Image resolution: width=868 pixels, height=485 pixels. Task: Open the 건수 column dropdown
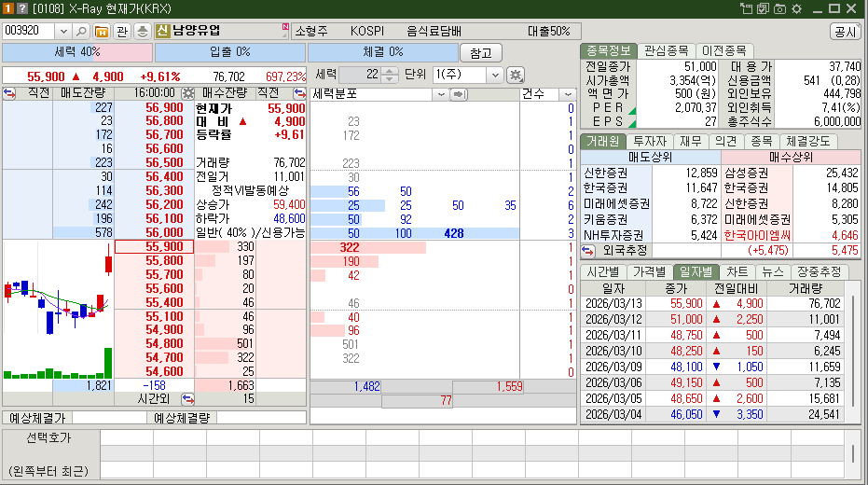568,94
